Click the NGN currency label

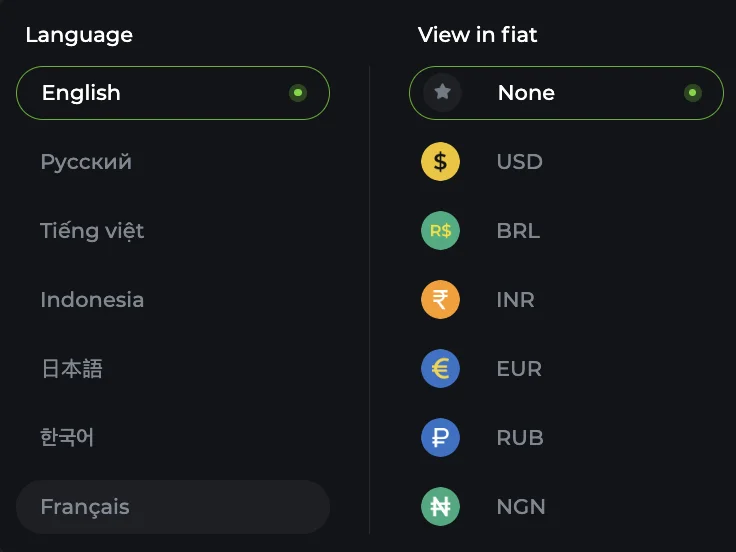click(521, 507)
